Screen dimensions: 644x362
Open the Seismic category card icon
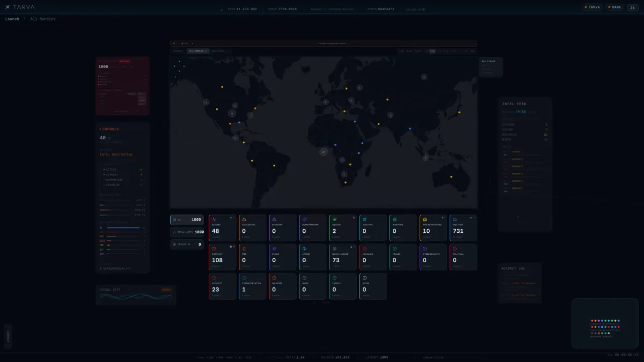(214, 219)
